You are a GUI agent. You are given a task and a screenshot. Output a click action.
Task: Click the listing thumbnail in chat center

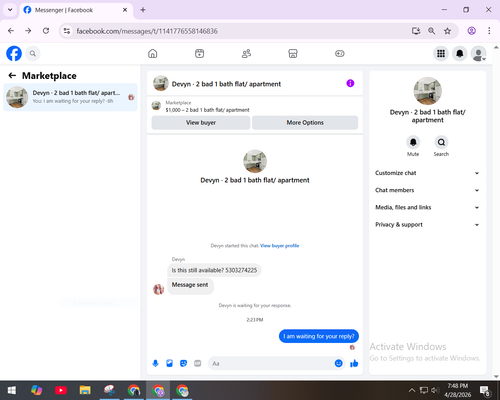[x=255, y=161]
